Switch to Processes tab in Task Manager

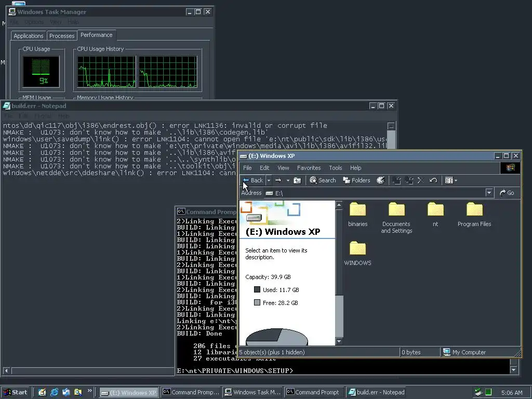[62, 36]
